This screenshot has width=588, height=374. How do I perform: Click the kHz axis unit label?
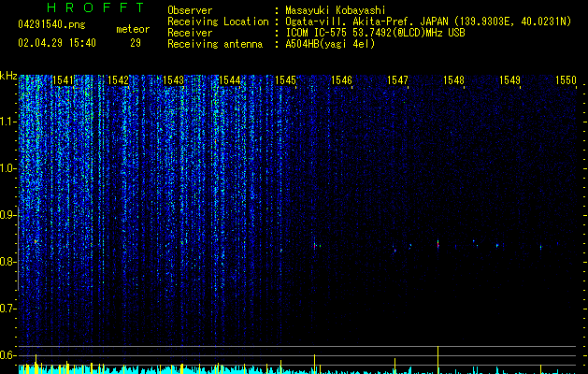click(8, 76)
